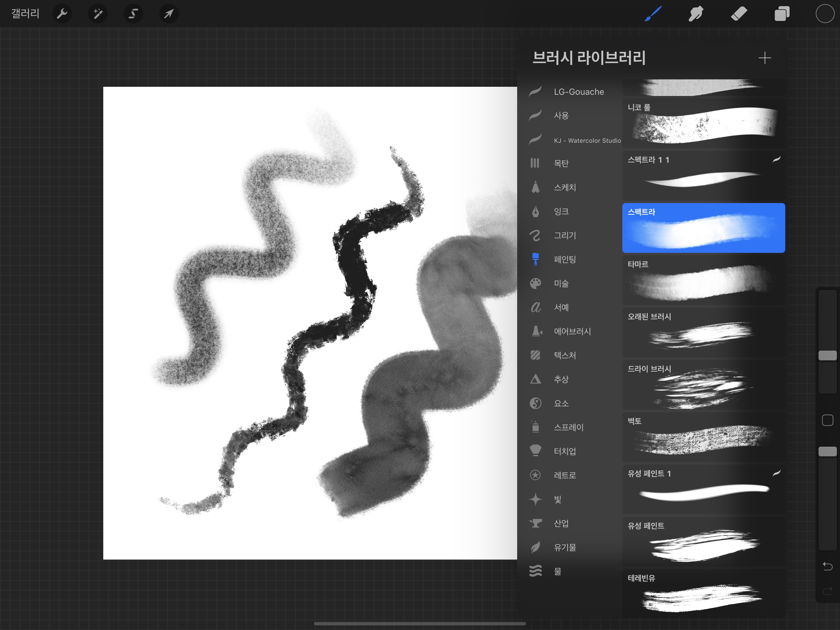Choose the 스펙트라 1 1 brush

[703, 176]
